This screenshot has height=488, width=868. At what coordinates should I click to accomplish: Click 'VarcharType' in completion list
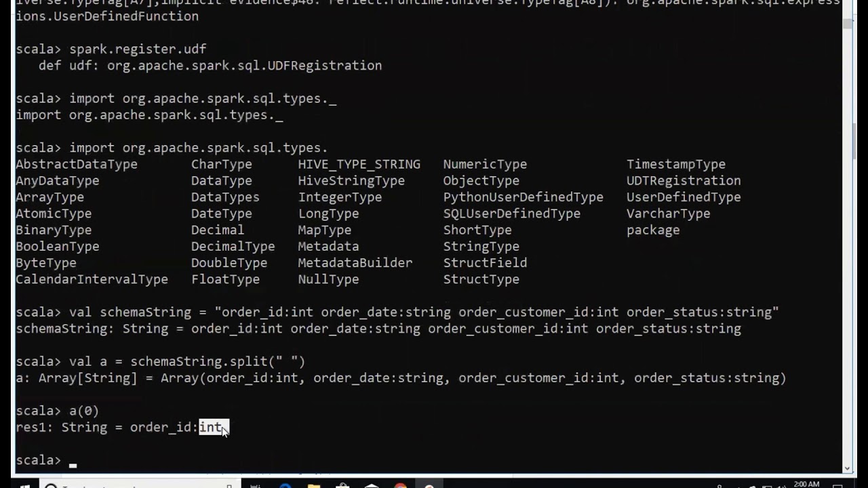pyautogui.click(x=669, y=213)
